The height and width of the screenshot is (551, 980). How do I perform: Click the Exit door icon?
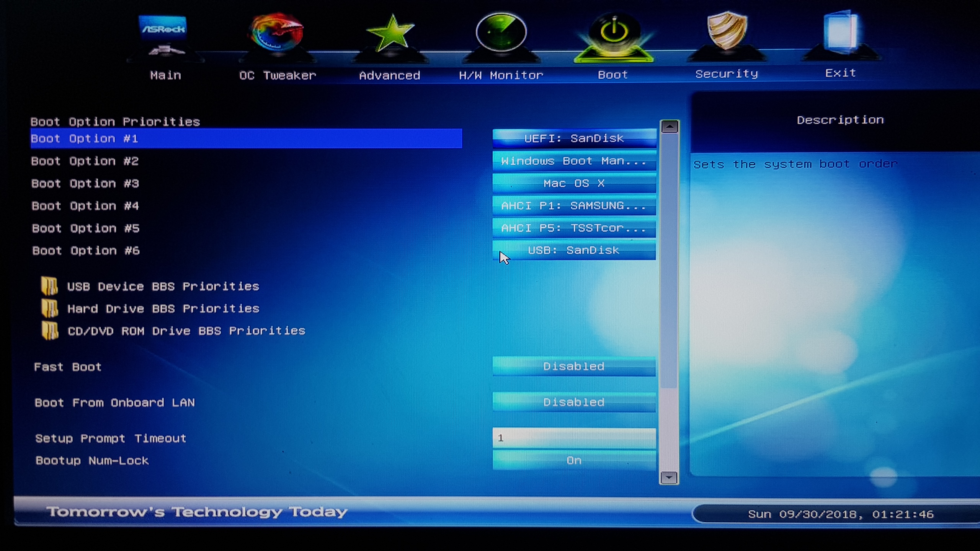coord(841,32)
